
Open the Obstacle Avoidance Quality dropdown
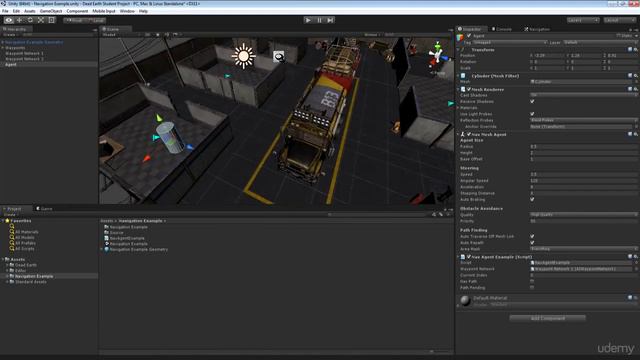[x=584, y=215]
